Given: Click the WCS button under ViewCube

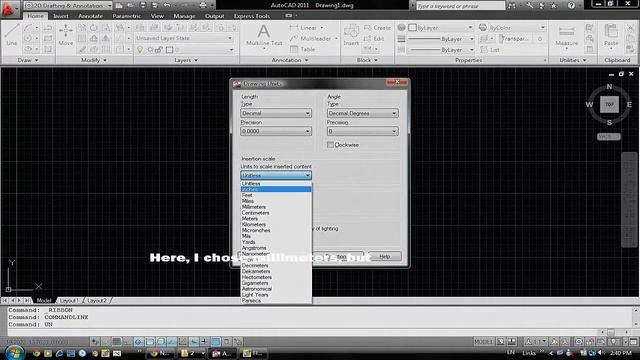Looking at the screenshot, I should [609, 136].
